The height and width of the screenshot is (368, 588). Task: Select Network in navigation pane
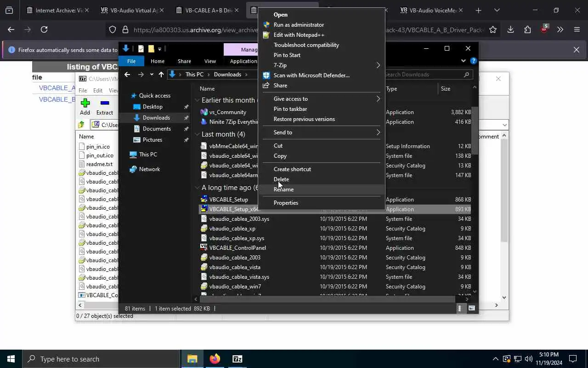[x=149, y=169]
